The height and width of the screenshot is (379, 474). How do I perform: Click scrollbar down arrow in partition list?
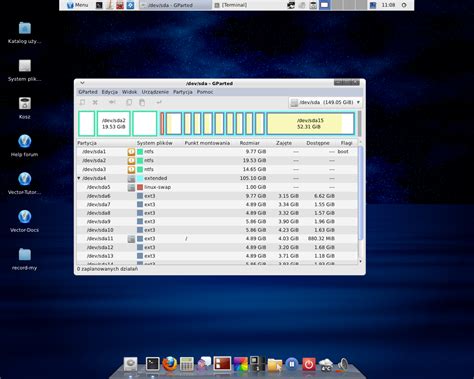pyautogui.click(x=360, y=262)
